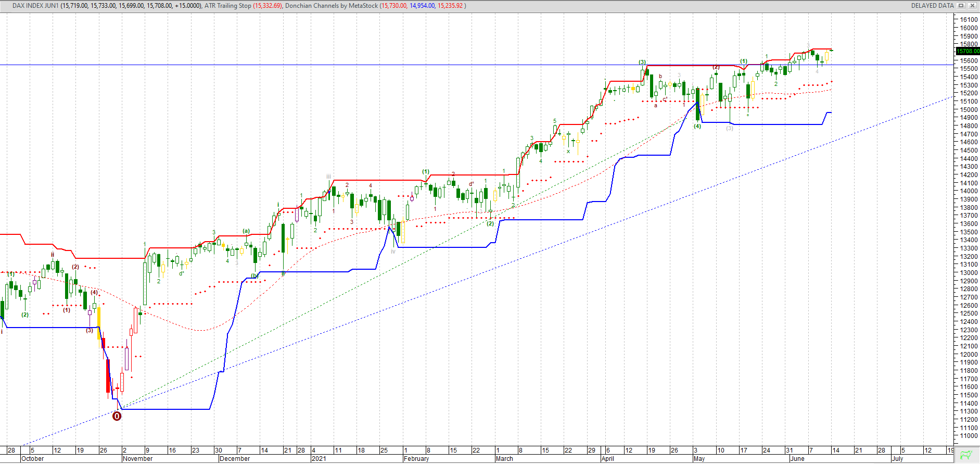Click the Donchian middle value 15,235.92
This screenshot has height=464, width=980.
(x=450, y=6)
